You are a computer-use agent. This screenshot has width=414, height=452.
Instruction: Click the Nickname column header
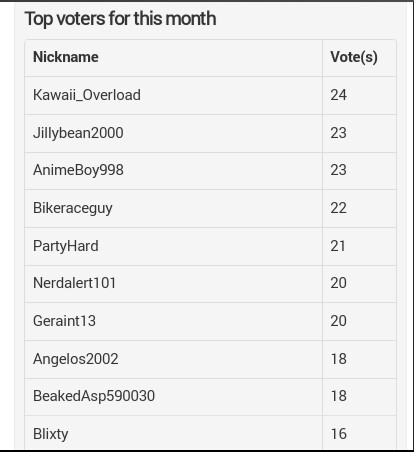(x=66, y=57)
